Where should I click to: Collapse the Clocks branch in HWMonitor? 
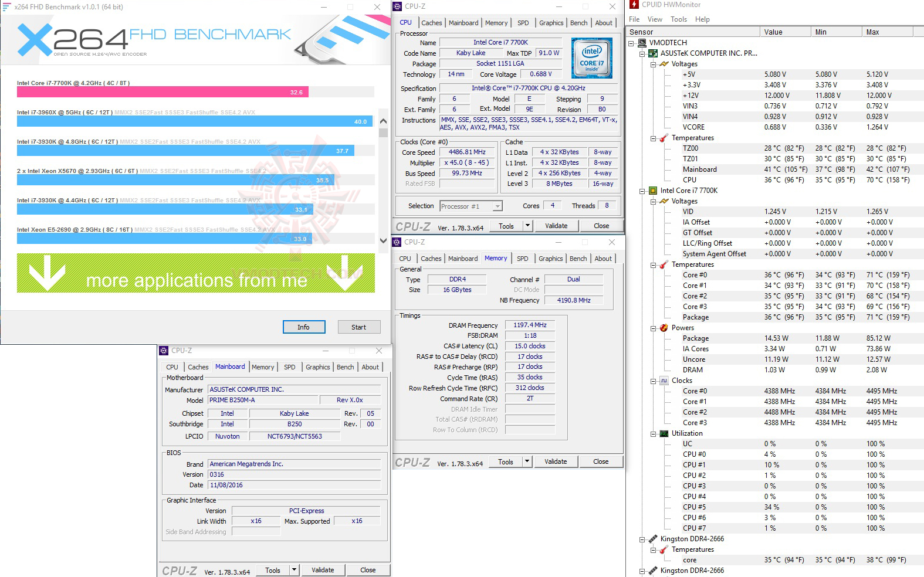click(654, 381)
